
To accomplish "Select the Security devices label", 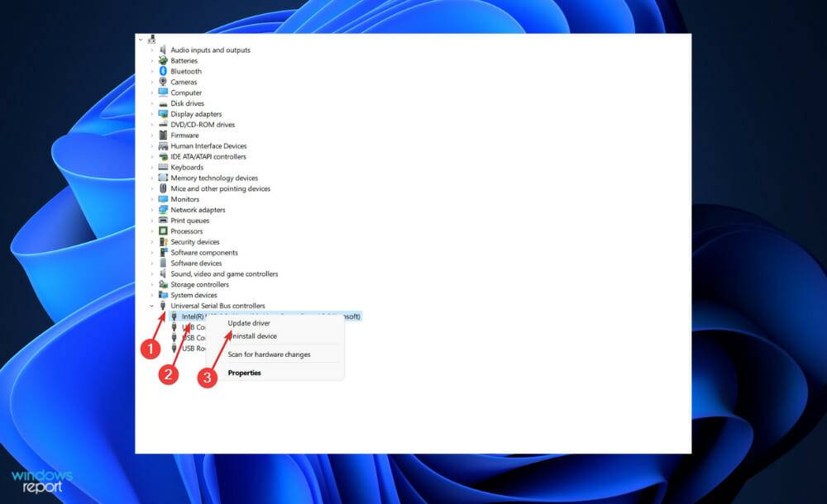I will pyautogui.click(x=194, y=242).
